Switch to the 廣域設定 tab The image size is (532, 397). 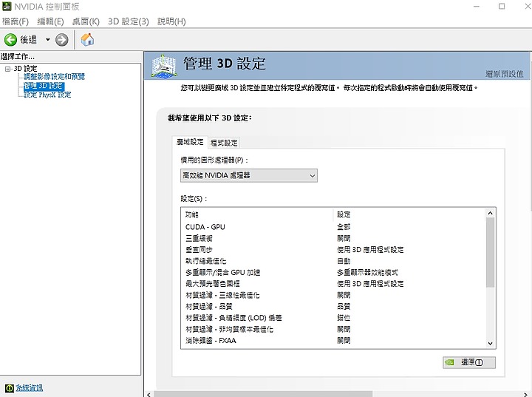pos(190,142)
